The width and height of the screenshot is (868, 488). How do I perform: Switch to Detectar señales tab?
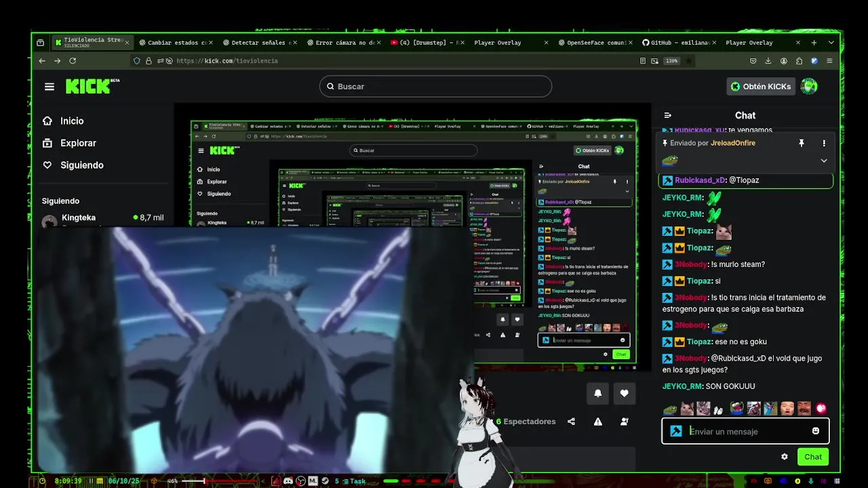pyautogui.click(x=260, y=43)
